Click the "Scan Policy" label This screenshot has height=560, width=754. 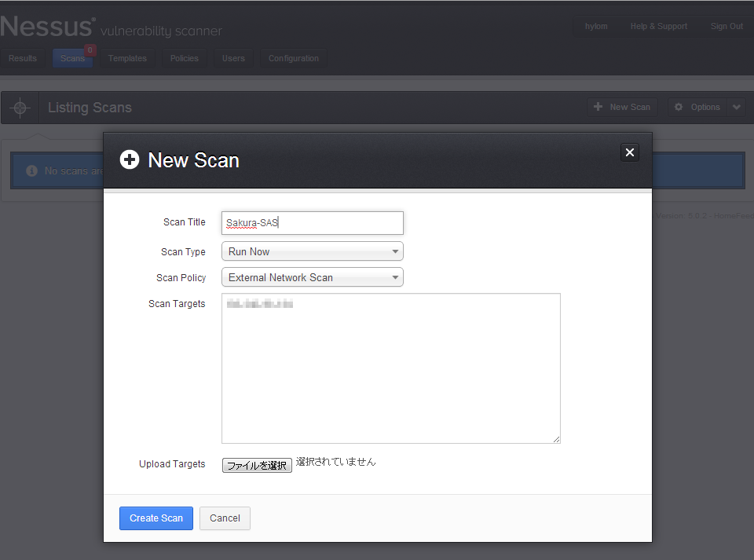point(181,278)
